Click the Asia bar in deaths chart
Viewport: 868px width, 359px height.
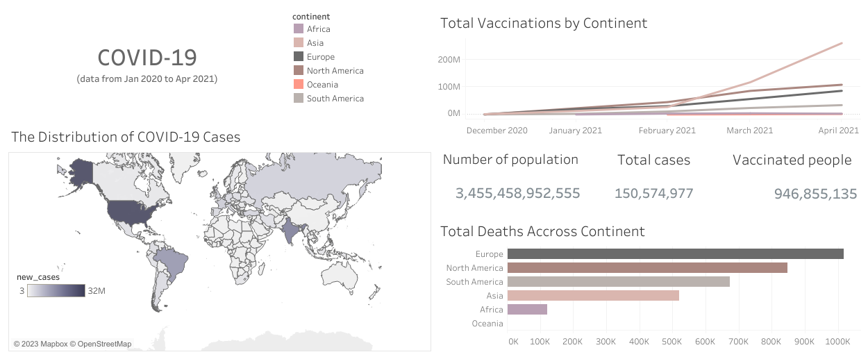coord(593,296)
